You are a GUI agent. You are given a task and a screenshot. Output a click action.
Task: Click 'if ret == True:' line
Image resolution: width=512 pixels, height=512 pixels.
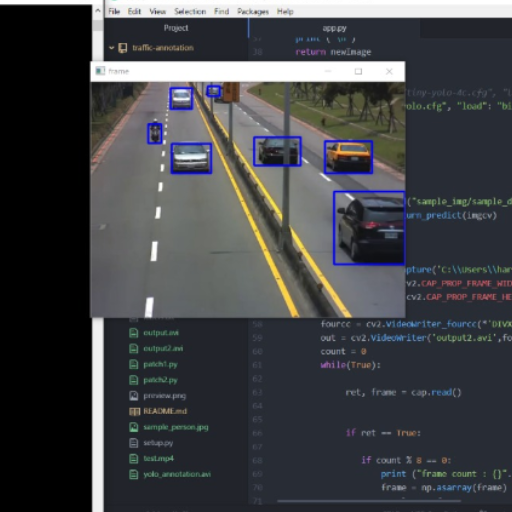coord(383,433)
